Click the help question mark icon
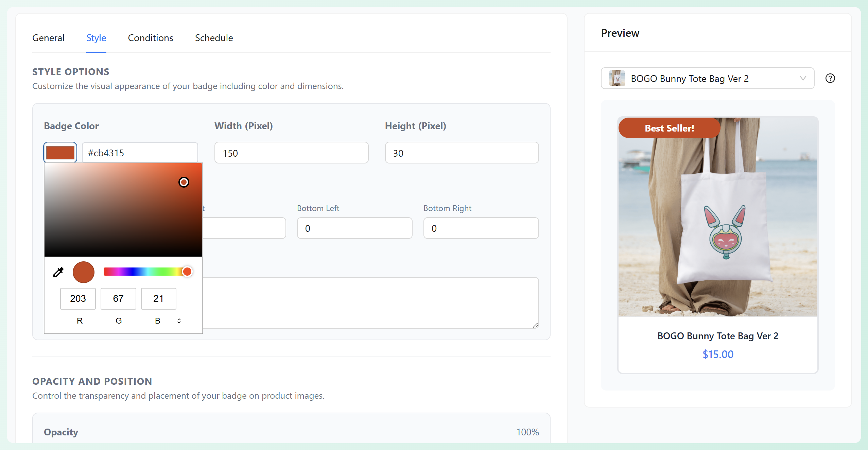 coord(830,79)
